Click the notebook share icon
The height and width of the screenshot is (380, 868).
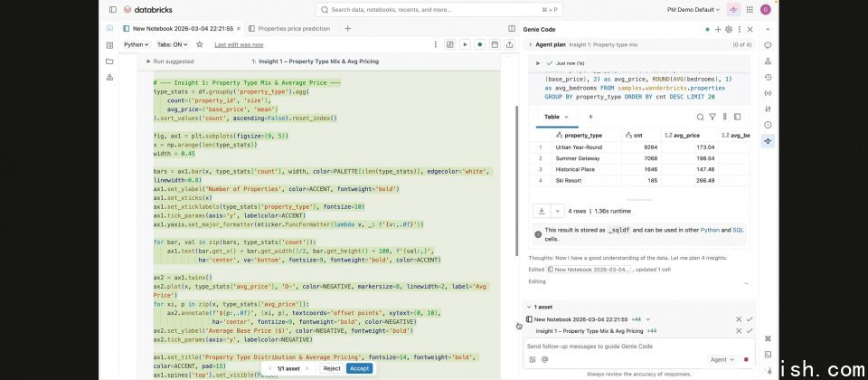(x=508, y=43)
